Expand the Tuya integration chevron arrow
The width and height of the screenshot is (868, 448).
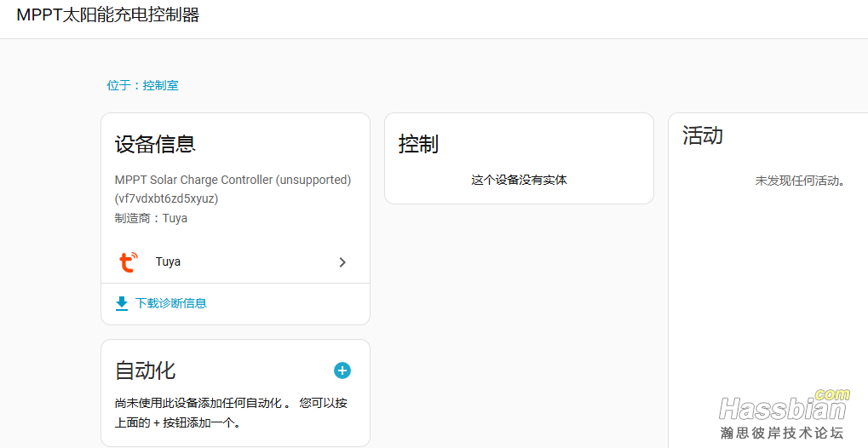(342, 262)
